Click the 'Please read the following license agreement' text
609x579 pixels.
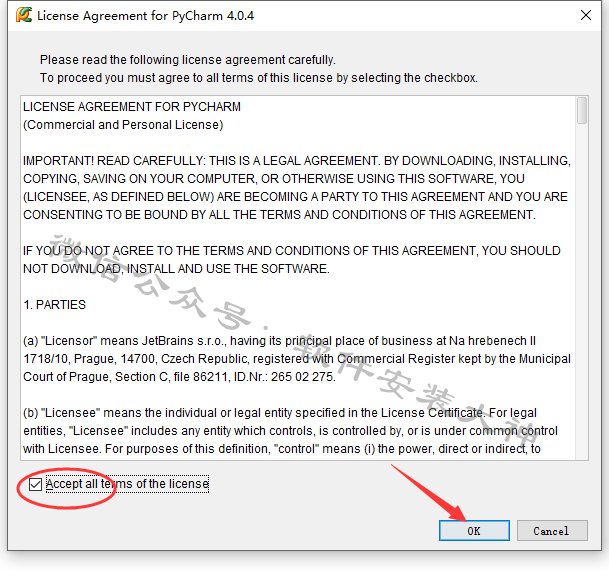(x=188, y=60)
